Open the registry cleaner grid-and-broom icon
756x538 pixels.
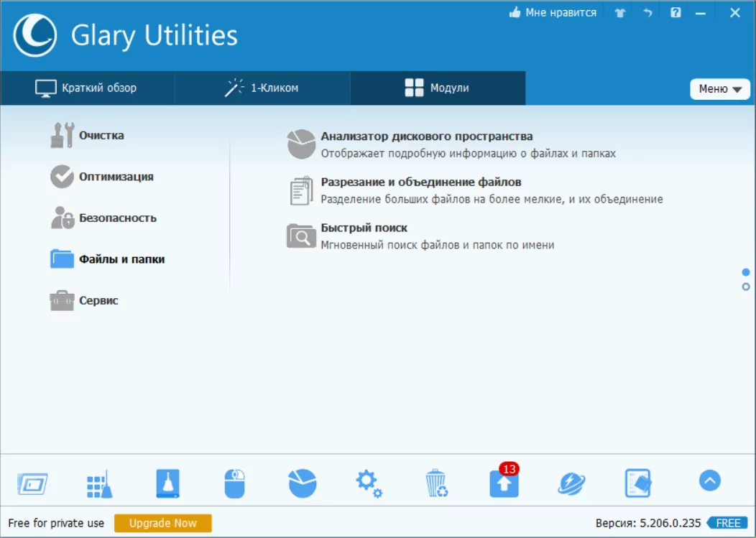pyautogui.click(x=100, y=483)
